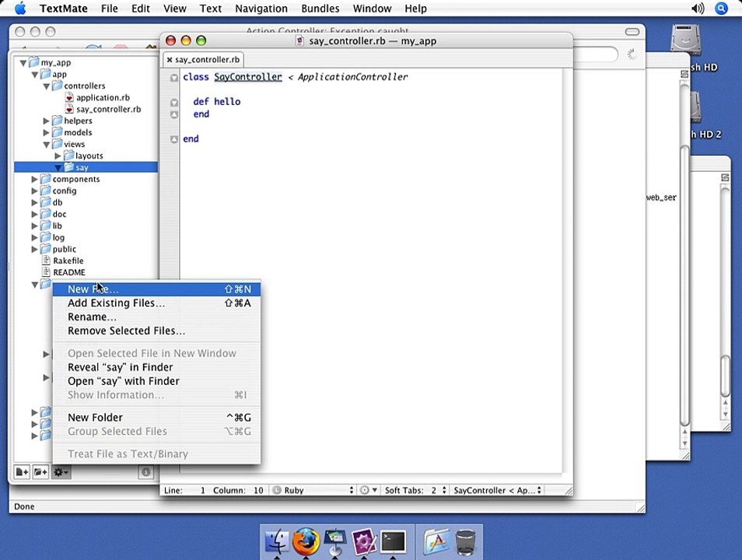The image size is (742, 560).
Task: Open Keynote from the Dock
Action: point(335,541)
